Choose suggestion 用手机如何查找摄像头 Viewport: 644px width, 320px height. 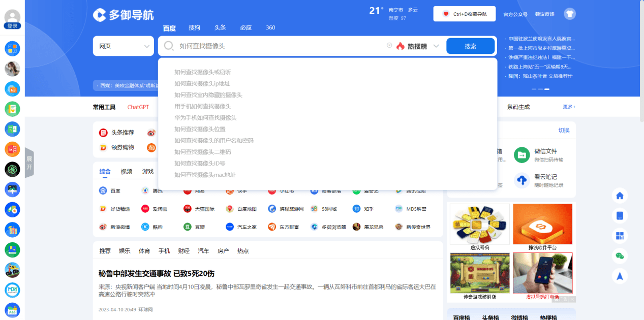click(x=203, y=106)
